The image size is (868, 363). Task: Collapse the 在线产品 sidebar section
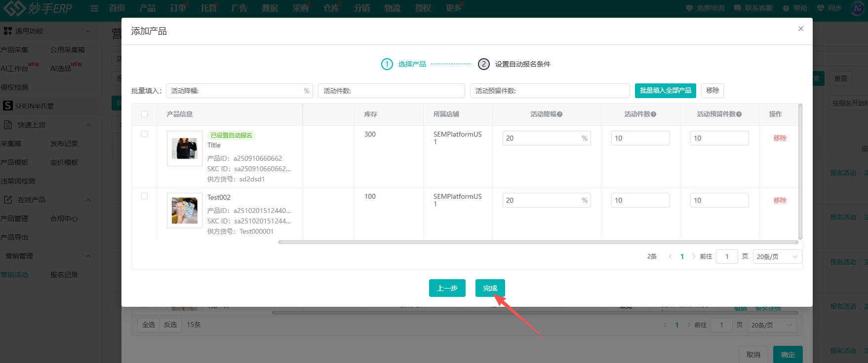88,200
